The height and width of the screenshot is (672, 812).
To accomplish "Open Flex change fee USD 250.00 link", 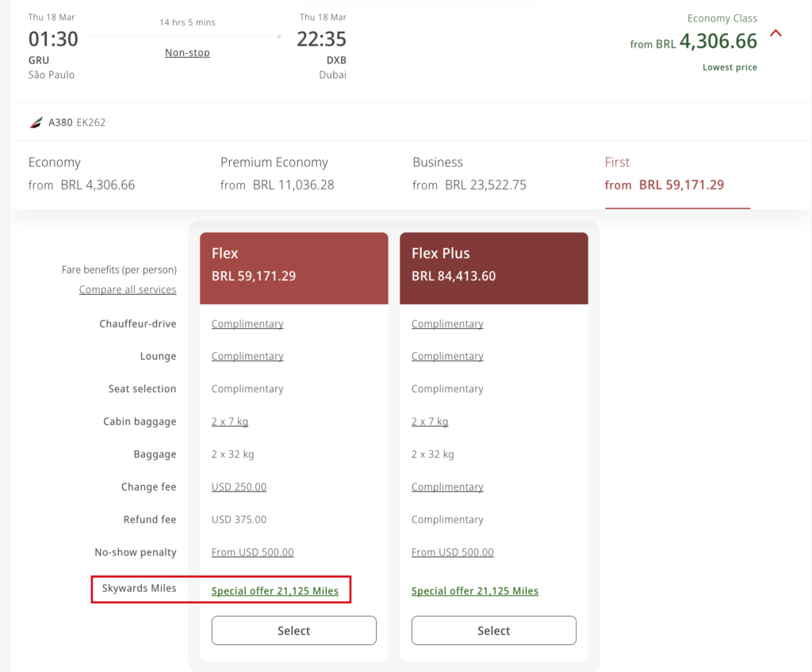I will pyautogui.click(x=239, y=487).
